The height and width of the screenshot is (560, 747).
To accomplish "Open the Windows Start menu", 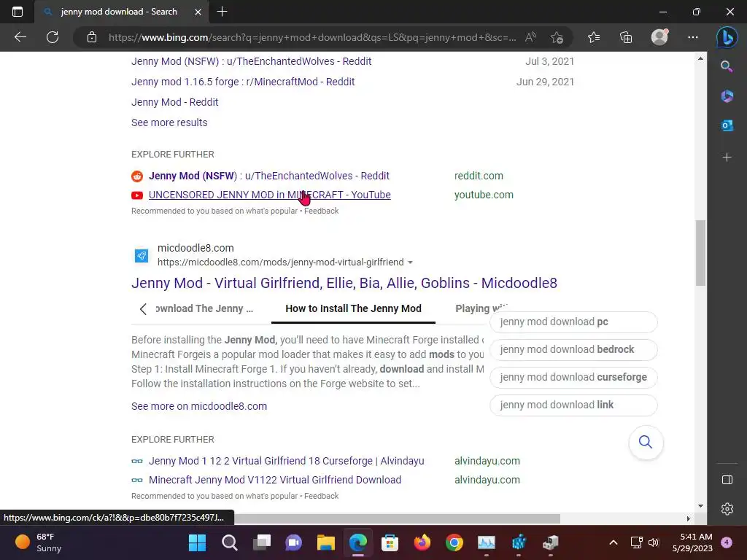I will pos(197,542).
